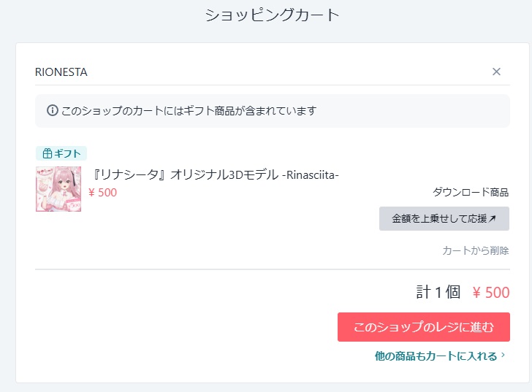Click the -Rinasciita- part of the product name
This screenshot has height=392, width=532.
pos(311,175)
